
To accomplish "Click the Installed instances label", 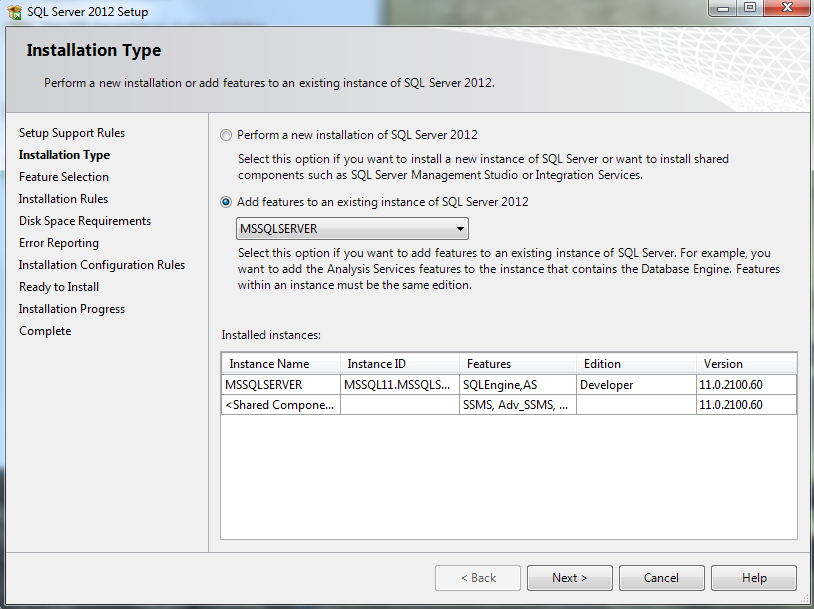I will [271, 335].
